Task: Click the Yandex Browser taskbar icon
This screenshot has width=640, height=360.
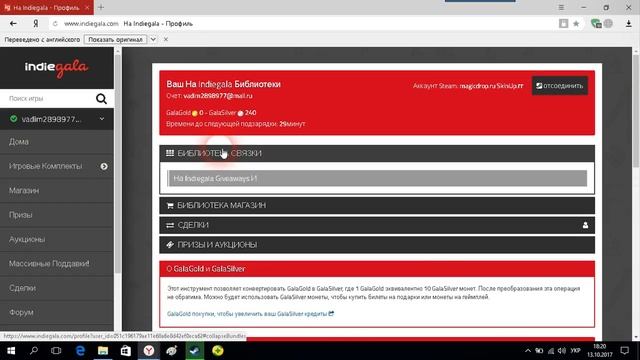Action: click(x=149, y=351)
